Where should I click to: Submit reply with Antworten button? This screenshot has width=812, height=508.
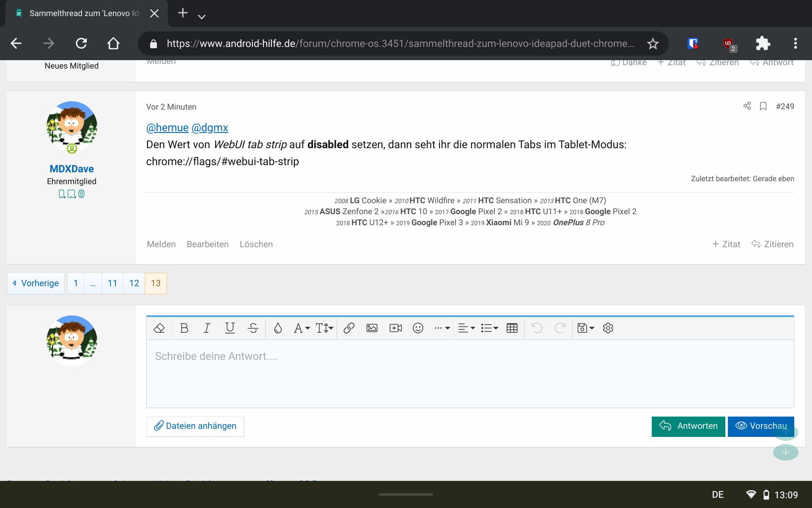click(688, 426)
